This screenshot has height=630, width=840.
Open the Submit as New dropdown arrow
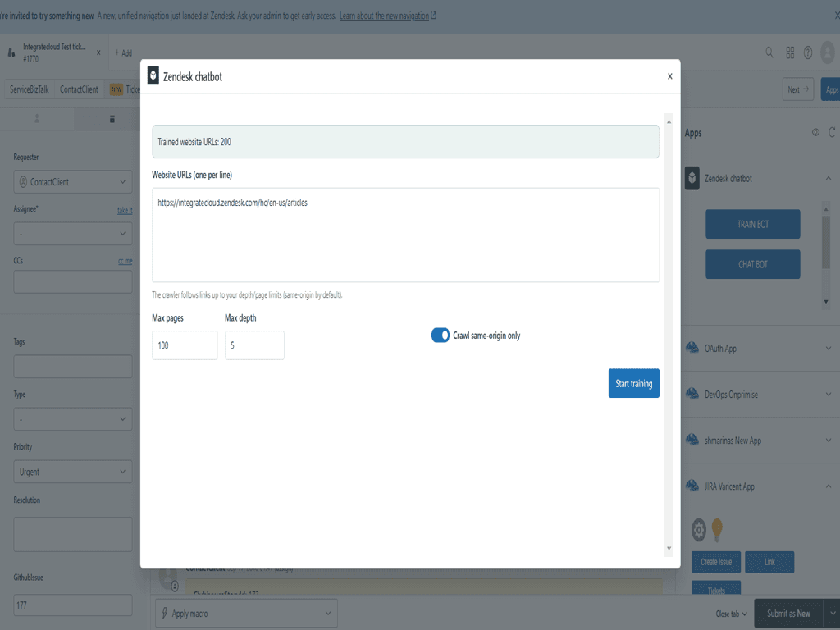pos(832,614)
